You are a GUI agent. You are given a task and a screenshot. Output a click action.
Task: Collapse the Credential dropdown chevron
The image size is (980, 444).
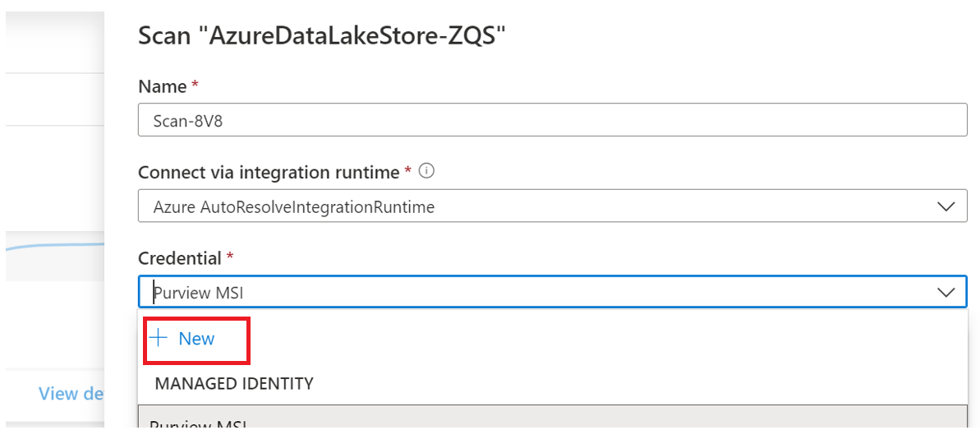coord(946,293)
